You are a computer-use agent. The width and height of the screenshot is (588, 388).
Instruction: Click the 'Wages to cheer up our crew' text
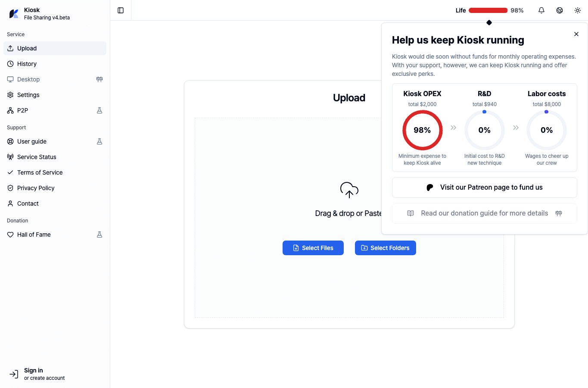(547, 160)
